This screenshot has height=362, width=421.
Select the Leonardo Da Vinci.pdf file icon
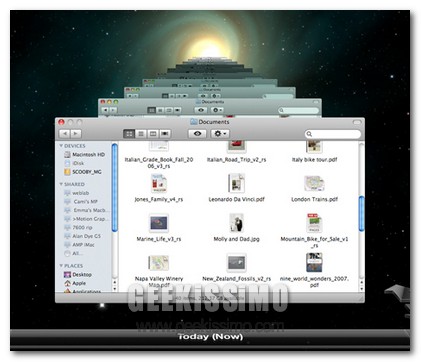(236, 183)
